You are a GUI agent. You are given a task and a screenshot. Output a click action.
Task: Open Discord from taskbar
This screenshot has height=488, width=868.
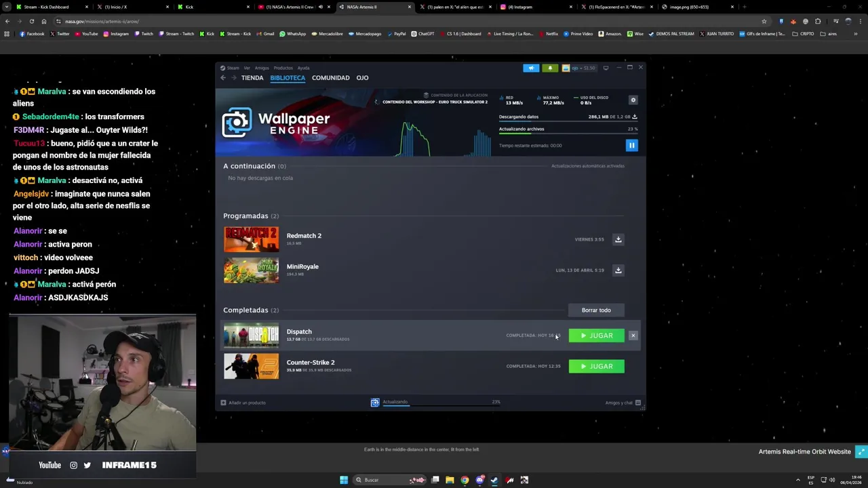pyautogui.click(x=479, y=480)
